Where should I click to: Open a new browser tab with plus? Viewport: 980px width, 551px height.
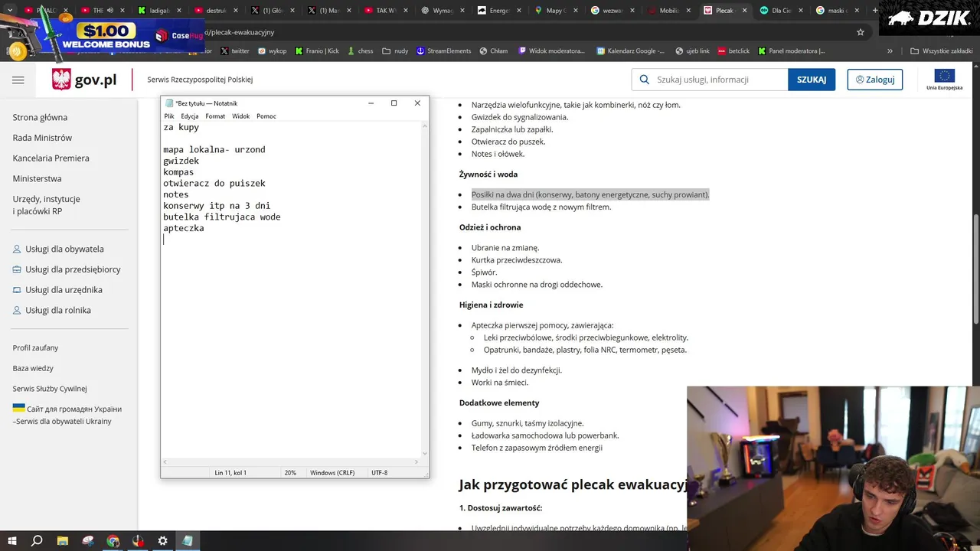(x=875, y=11)
